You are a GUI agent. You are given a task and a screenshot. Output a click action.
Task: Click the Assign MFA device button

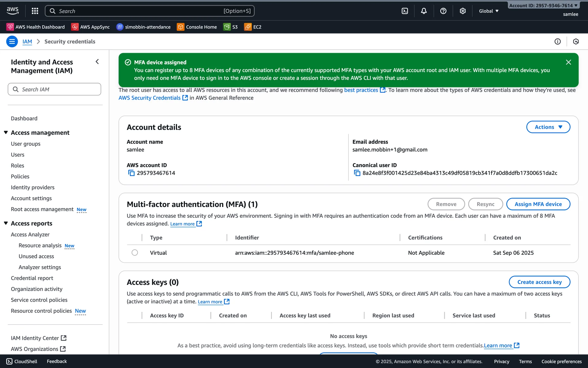(538, 204)
